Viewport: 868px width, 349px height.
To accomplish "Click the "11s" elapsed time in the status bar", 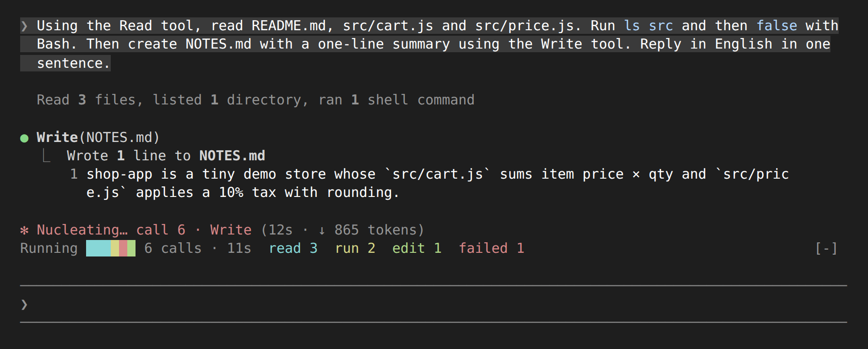I will tap(239, 248).
